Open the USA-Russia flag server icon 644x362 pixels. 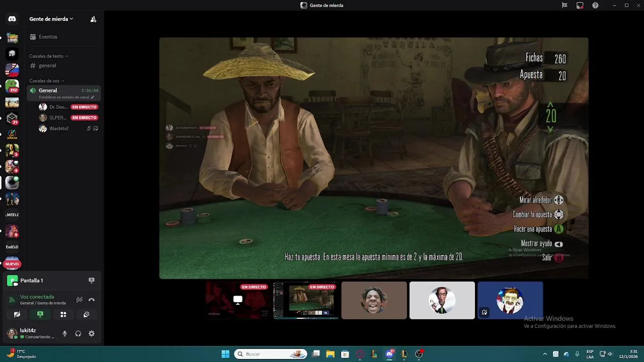pyautogui.click(x=12, y=69)
